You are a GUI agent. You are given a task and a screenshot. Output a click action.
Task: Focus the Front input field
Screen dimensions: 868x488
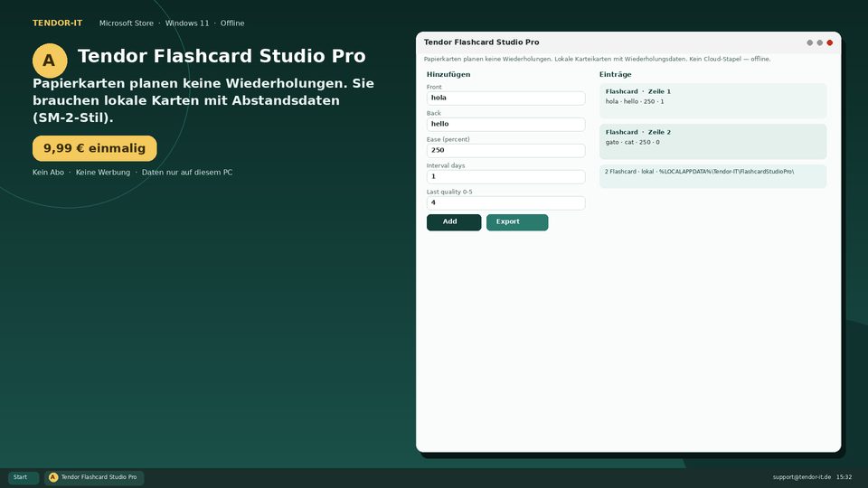tap(505, 98)
